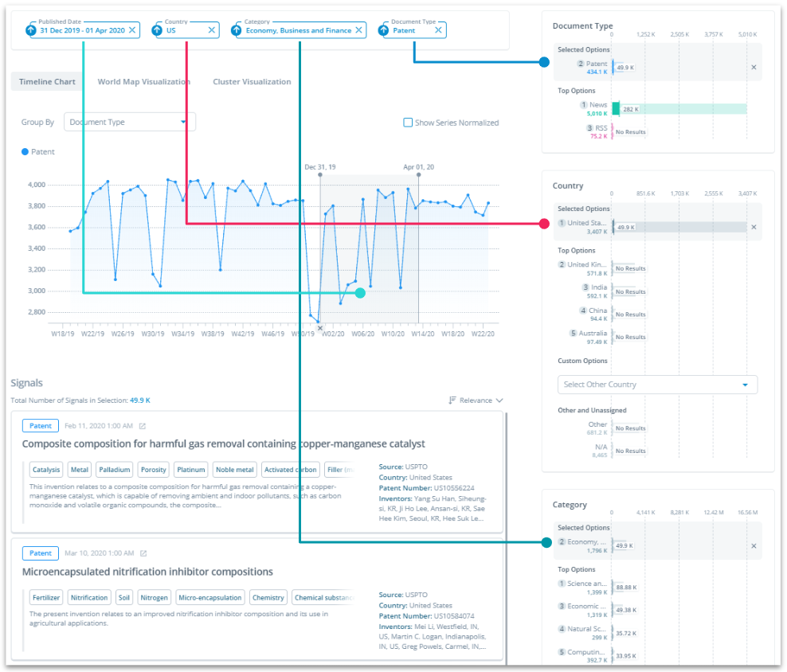Click the up-arrow icon on Country chip

(157, 30)
